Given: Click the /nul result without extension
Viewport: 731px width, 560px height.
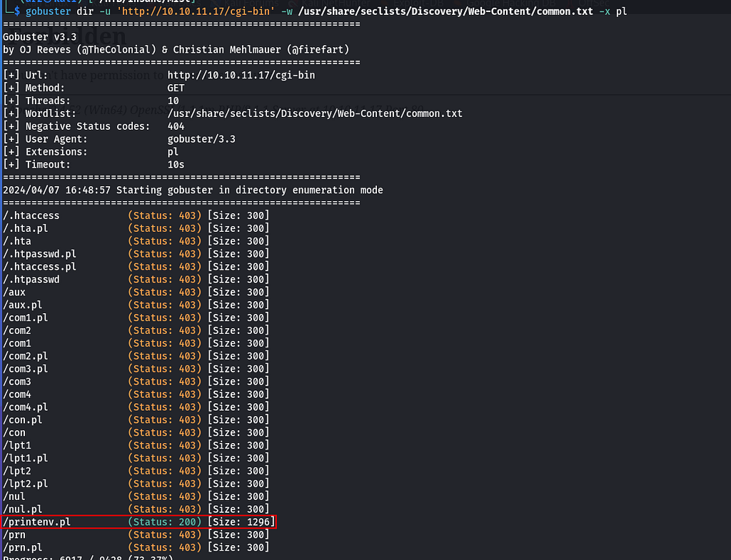Looking at the screenshot, I should click(136, 497).
